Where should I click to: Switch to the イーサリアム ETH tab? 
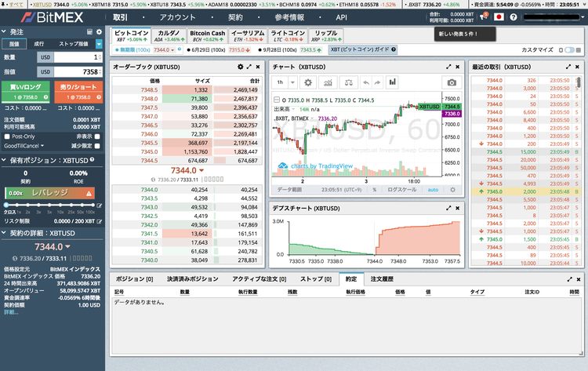pos(248,35)
